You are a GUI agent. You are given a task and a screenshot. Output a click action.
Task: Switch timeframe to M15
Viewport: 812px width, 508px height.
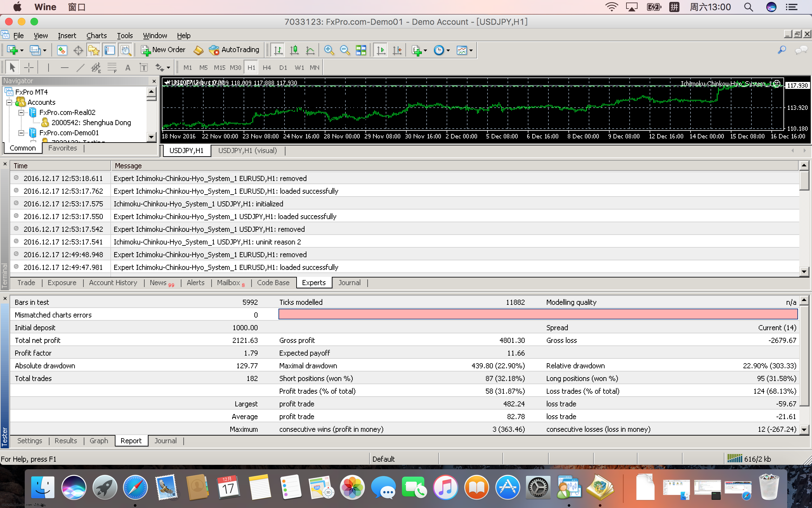pos(219,68)
